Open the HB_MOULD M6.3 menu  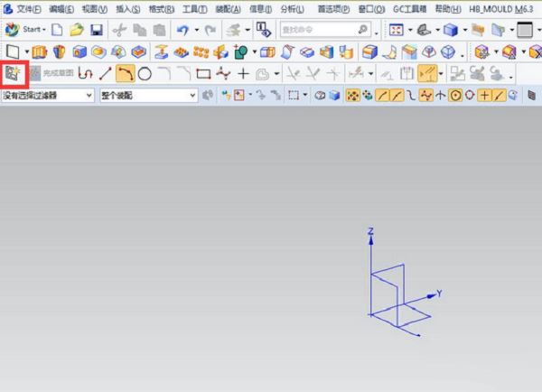pyautogui.click(x=501, y=9)
